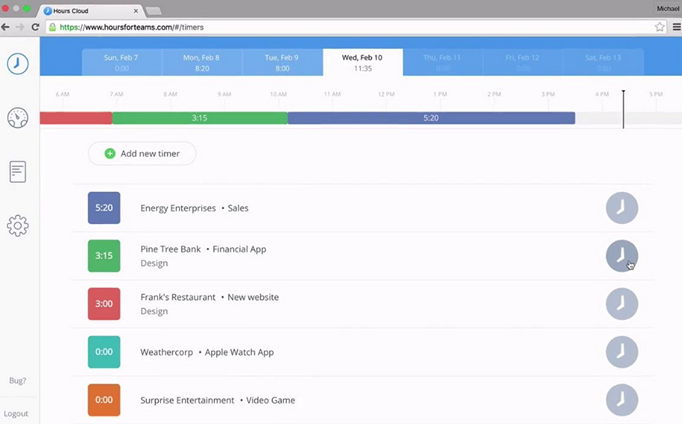Start the Frank's Restaurant timer clock
682x424 pixels.
point(621,303)
